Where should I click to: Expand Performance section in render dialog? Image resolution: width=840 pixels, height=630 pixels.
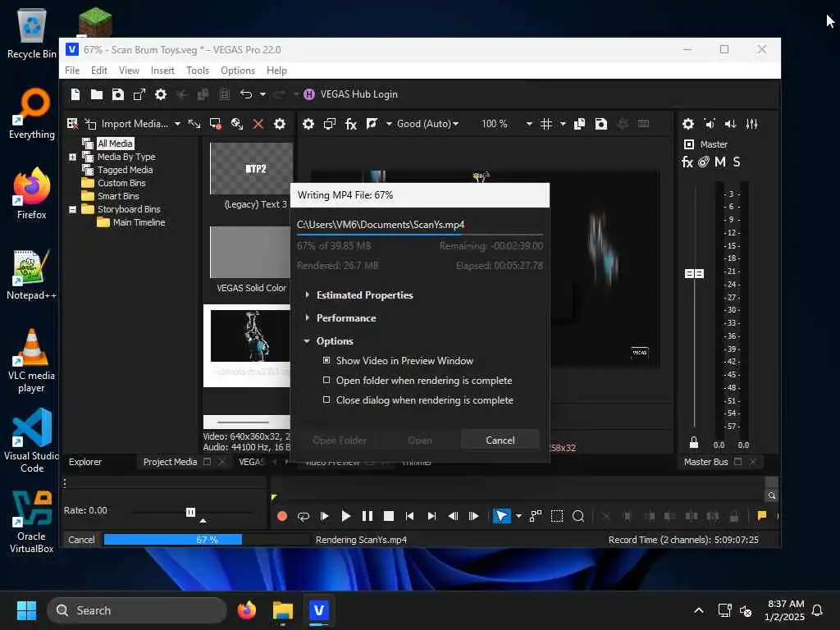pos(307,317)
